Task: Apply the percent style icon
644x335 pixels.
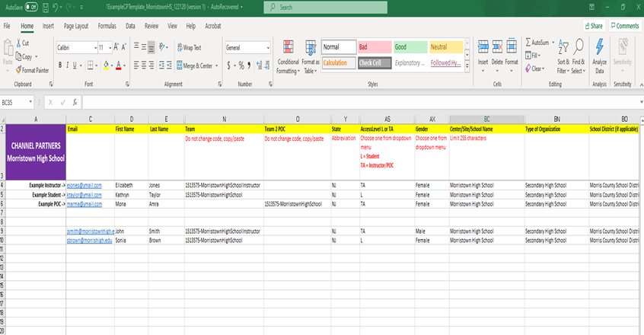Action: point(241,65)
